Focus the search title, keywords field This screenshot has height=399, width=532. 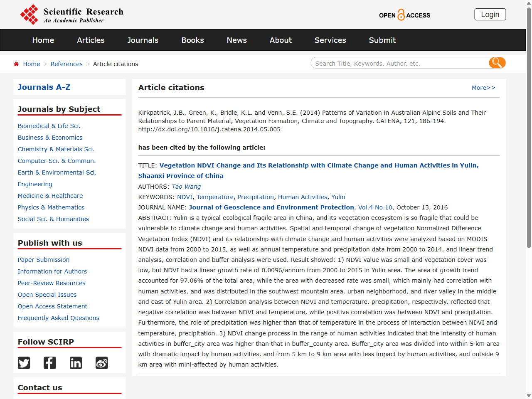[x=399, y=63]
